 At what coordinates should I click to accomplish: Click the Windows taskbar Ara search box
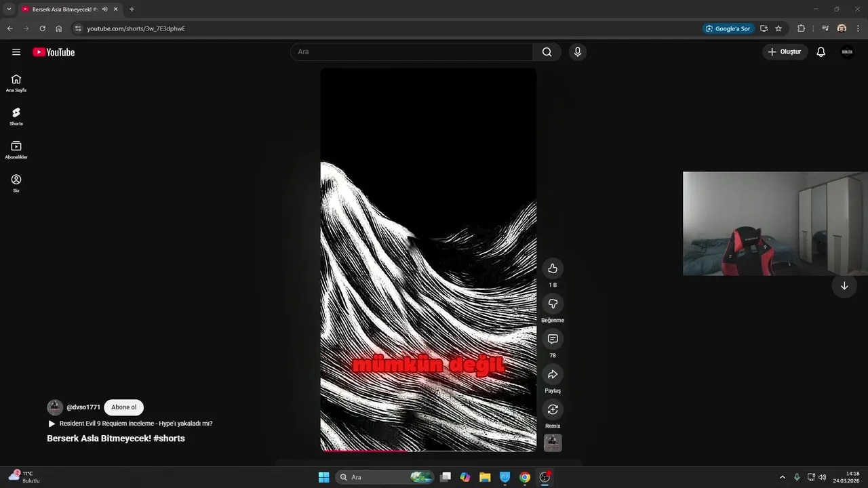pyautogui.click(x=384, y=477)
